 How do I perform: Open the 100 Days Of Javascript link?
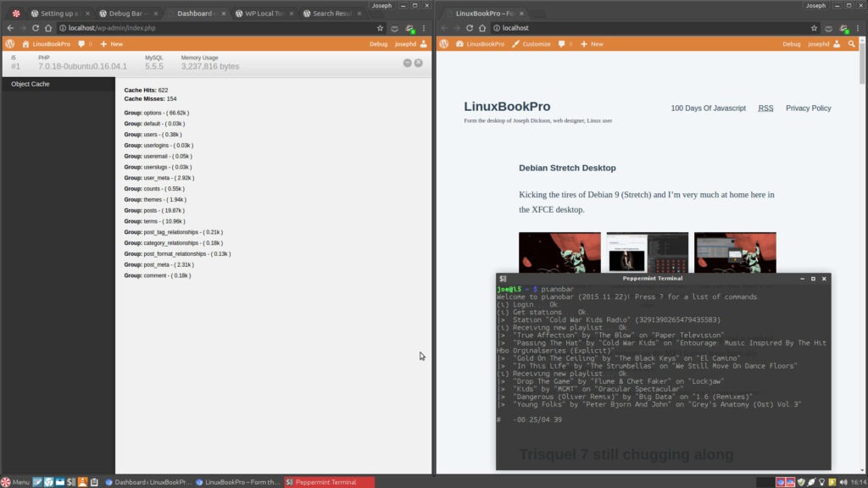[x=708, y=108]
